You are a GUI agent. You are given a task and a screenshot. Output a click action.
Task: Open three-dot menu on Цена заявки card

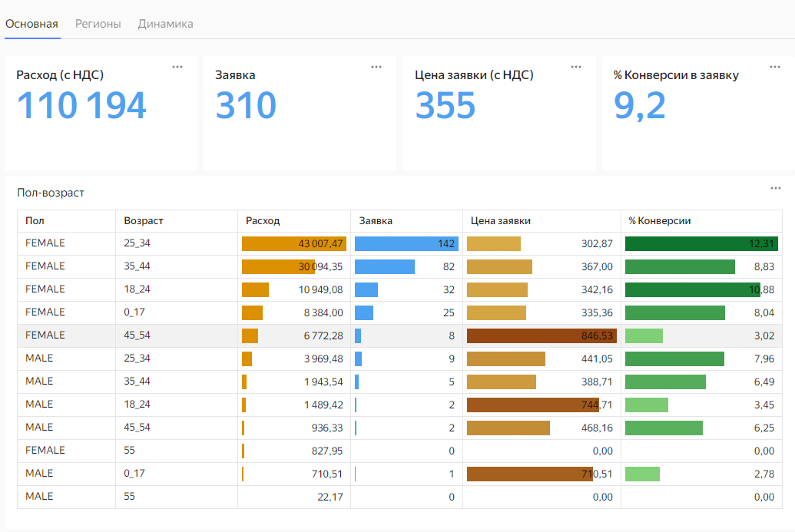click(x=576, y=67)
